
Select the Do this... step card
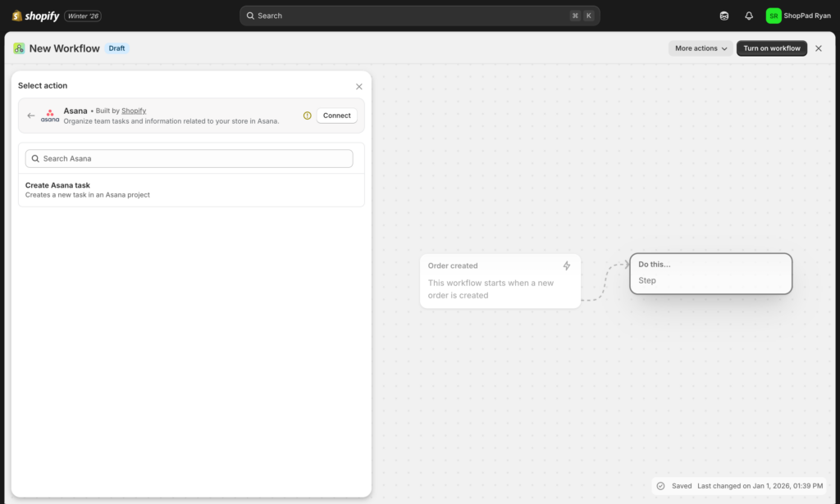click(710, 273)
